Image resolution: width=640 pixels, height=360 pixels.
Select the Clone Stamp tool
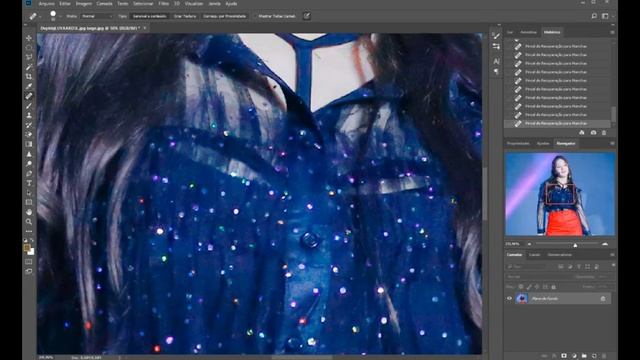(29, 116)
